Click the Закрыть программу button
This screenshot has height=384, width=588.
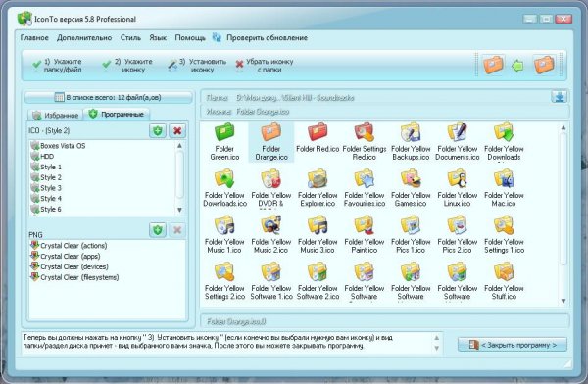coord(513,345)
